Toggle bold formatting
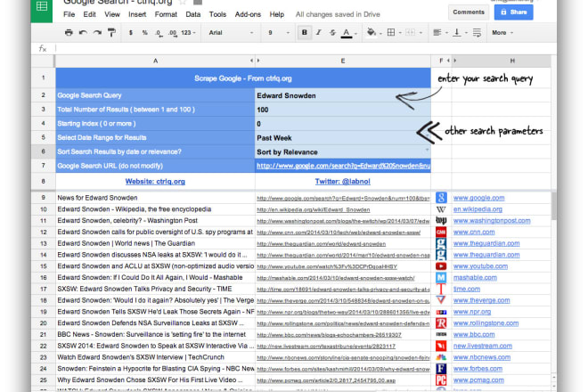Viewport: 588px width, 392px height. click(305, 33)
